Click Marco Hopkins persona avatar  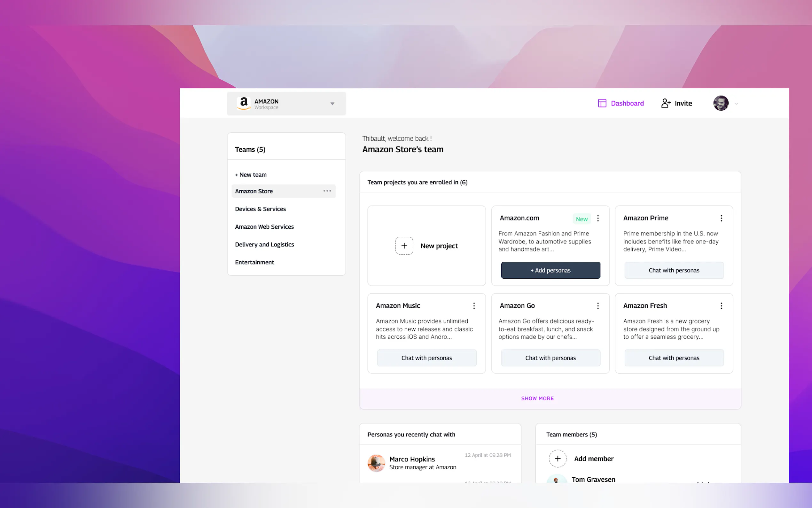point(376,463)
